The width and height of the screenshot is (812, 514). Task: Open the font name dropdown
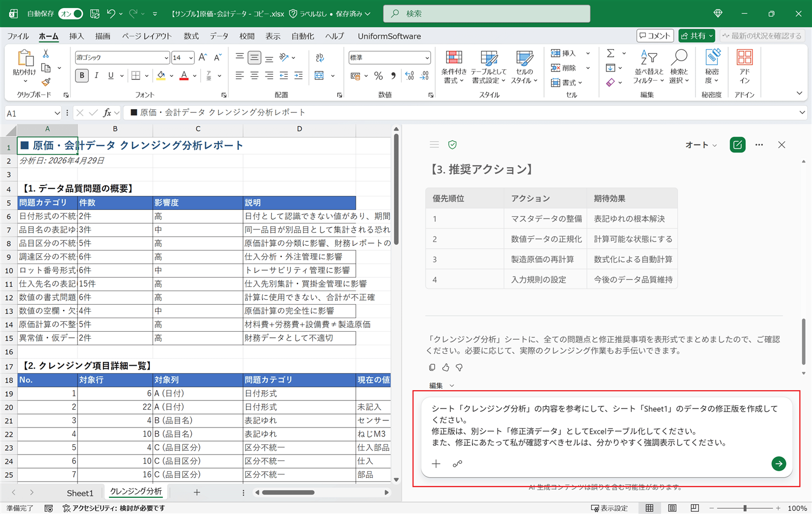pos(166,57)
